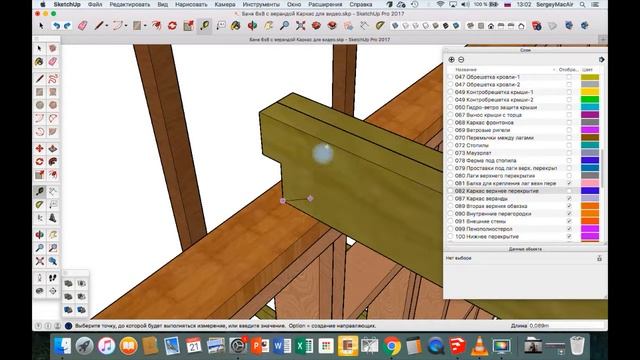Open the Trash in the dock

[x=577, y=346]
